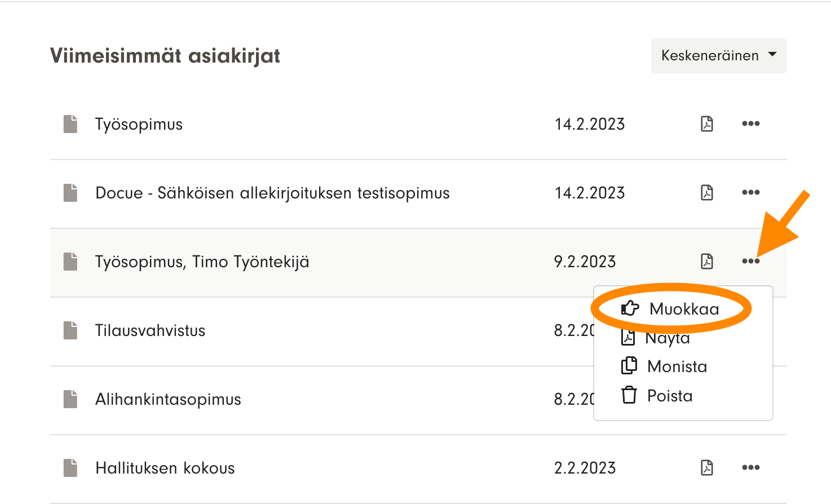
Task: Open the Hallituksen kokous document
Action: 165,468
